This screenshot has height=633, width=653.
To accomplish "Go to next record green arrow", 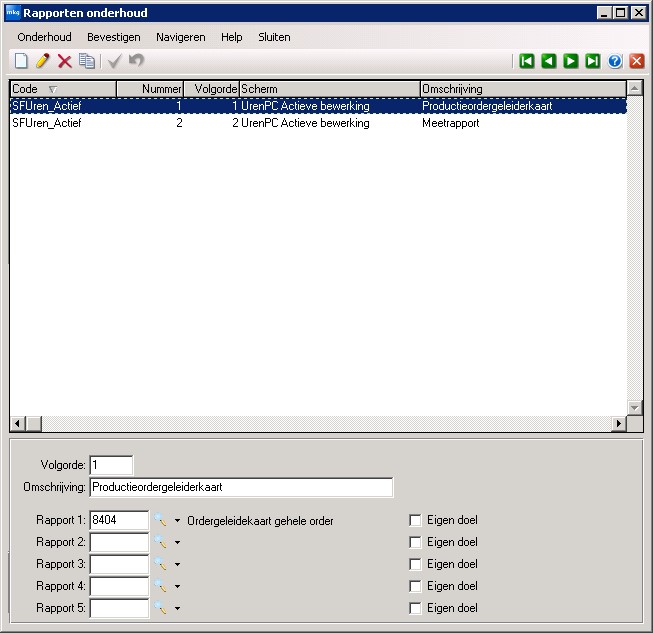I will (x=571, y=61).
